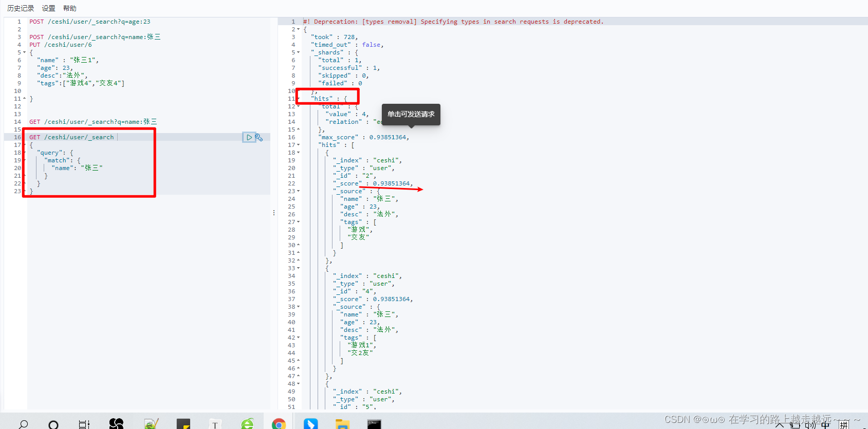Open the notepad with pencil taskbar icon
Image resolution: width=868 pixels, height=429 pixels.
click(x=151, y=424)
